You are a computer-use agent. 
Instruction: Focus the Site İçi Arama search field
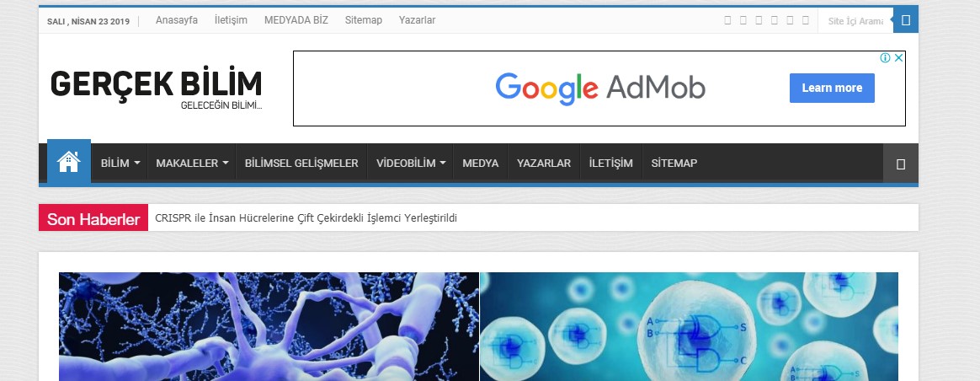[x=855, y=20]
